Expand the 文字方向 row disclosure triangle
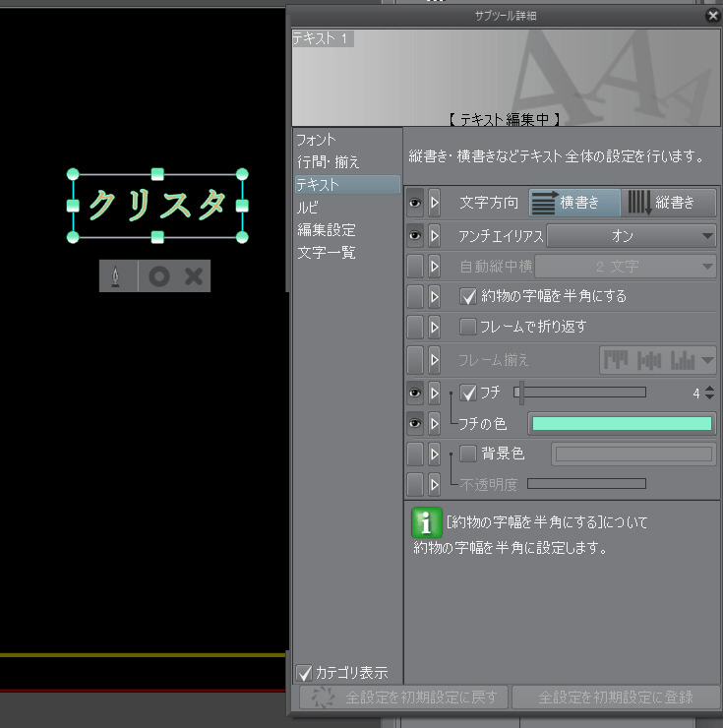723x728 pixels. (x=434, y=203)
